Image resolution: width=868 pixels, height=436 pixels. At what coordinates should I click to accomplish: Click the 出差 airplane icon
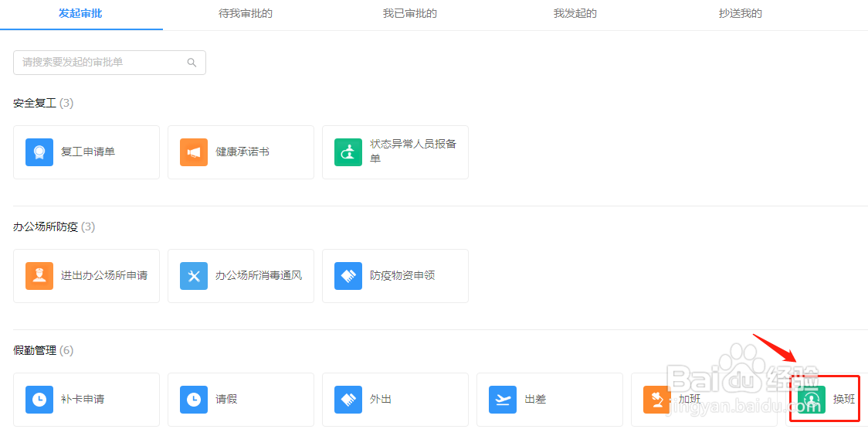click(503, 400)
